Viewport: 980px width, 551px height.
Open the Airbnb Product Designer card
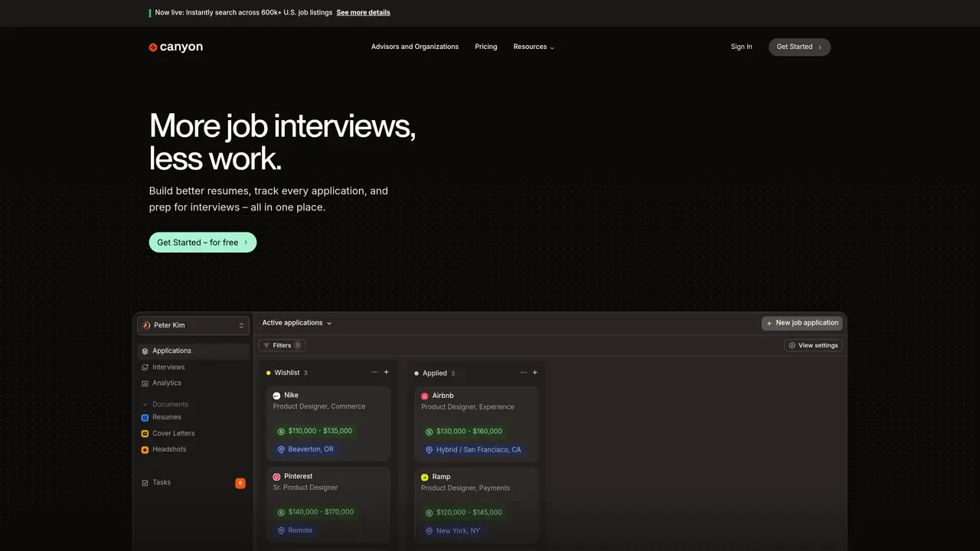[477, 425]
